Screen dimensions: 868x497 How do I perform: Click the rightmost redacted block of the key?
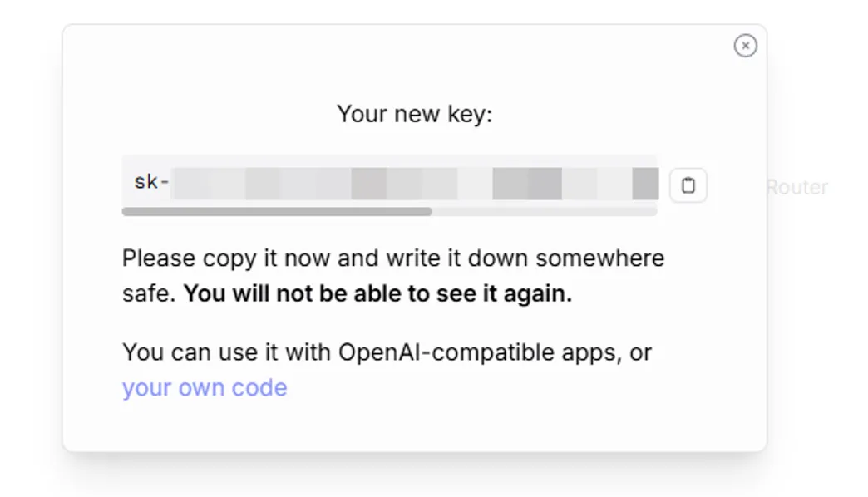[645, 183]
